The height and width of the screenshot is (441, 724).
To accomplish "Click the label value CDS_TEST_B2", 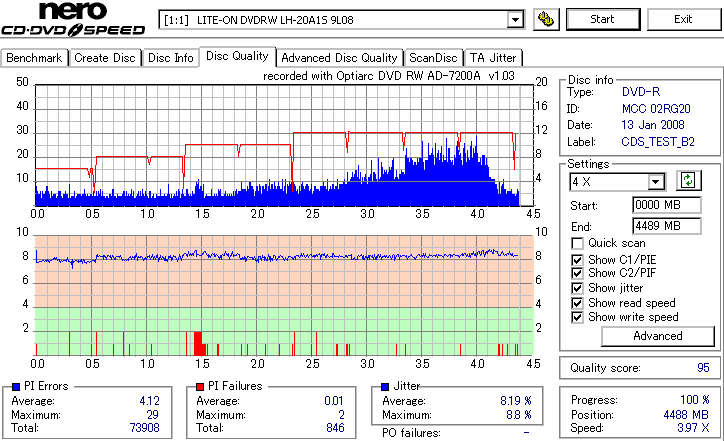I will pyautogui.click(x=658, y=142).
